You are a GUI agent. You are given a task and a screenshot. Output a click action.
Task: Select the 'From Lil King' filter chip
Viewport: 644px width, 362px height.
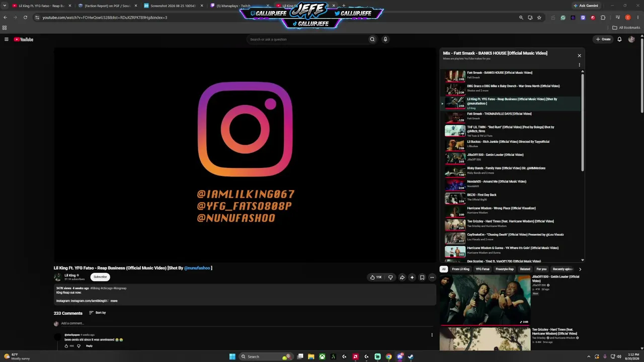(x=460, y=269)
